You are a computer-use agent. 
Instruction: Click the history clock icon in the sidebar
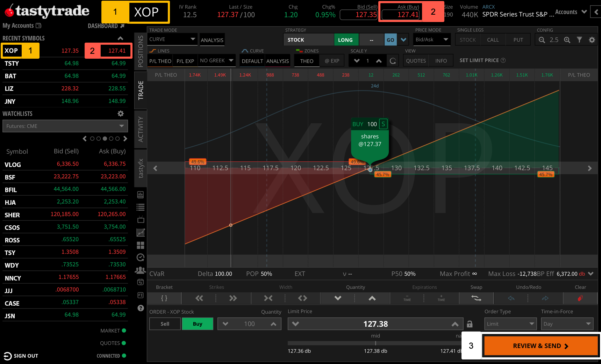[x=140, y=257]
